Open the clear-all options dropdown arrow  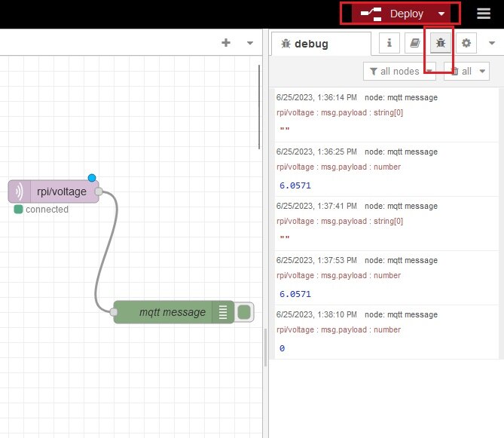pos(482,71)
